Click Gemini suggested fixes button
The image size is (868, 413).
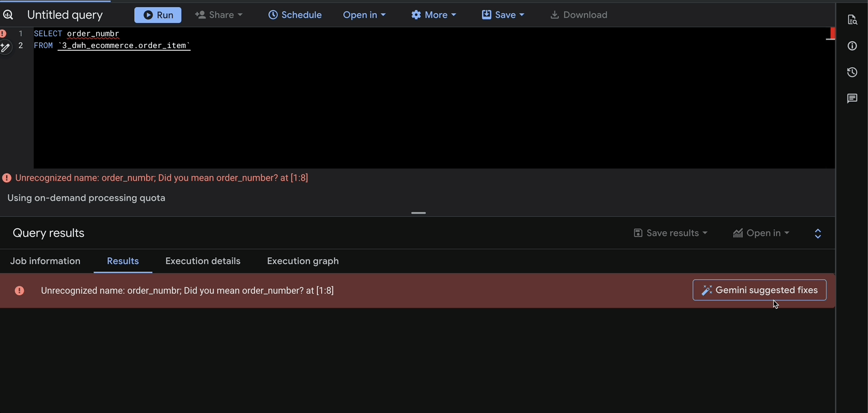759,290
